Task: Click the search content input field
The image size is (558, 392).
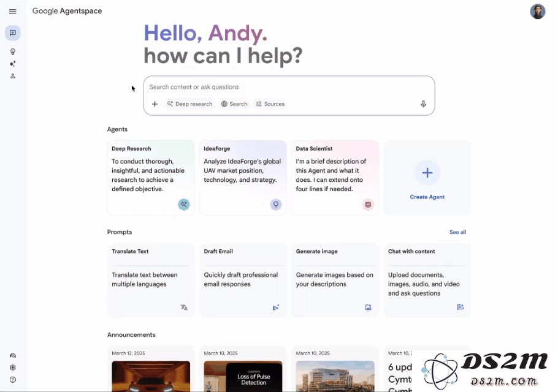Action: [289, 87]
